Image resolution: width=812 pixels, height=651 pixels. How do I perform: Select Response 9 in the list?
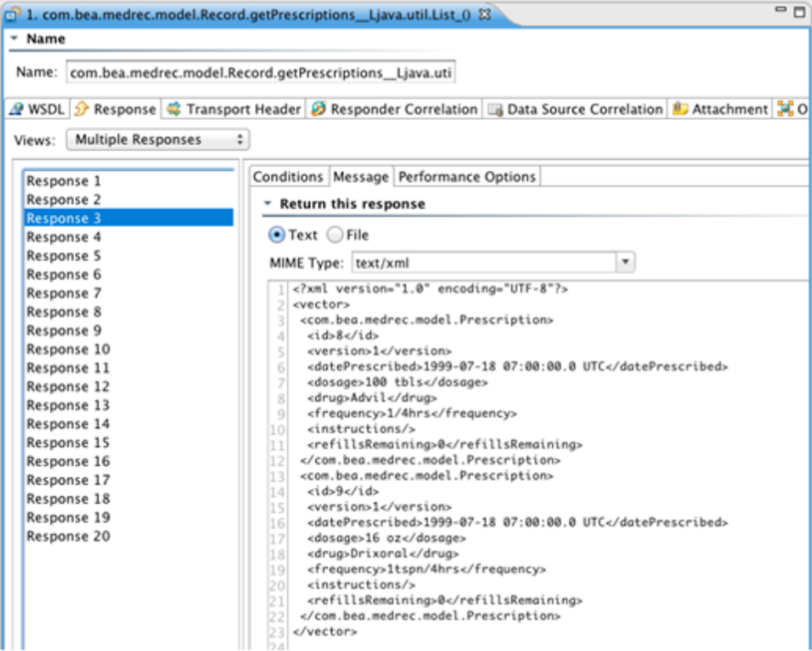(x=129, y=330)
